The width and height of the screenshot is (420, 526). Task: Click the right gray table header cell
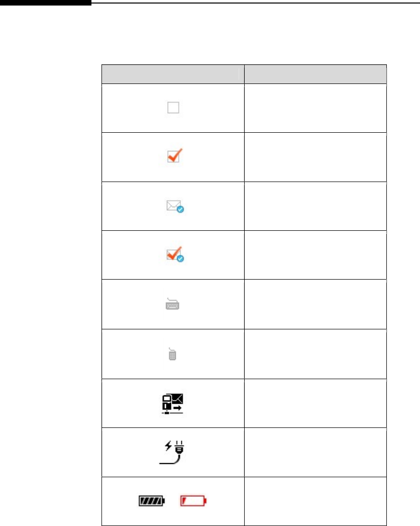coord(315,74)
